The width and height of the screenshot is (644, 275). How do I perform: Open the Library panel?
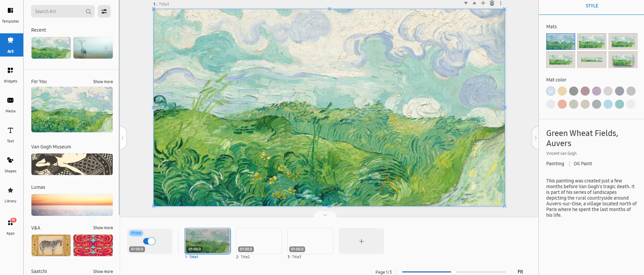(x=10, y=195)
